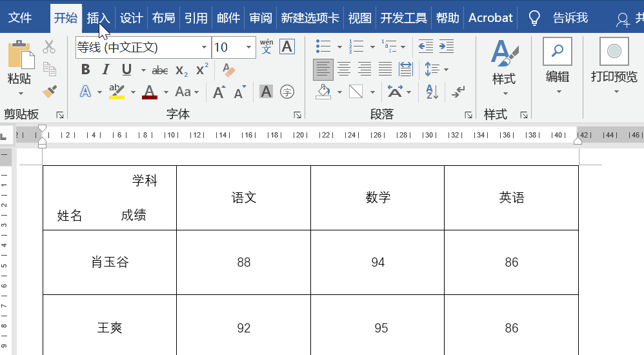The width and height of the screenshot is (644, 355).
Task: Switch to the Layout tab
Action: [163, 18]
